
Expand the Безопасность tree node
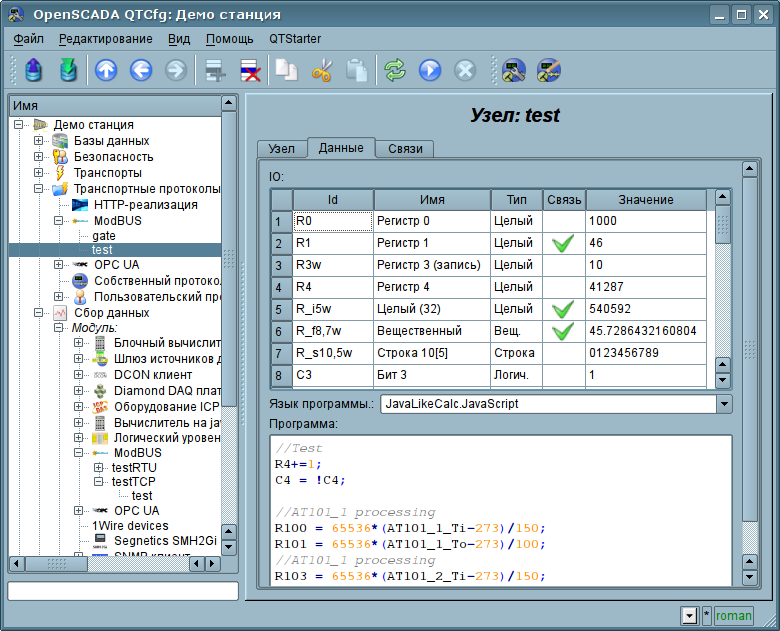pos(38,157)
